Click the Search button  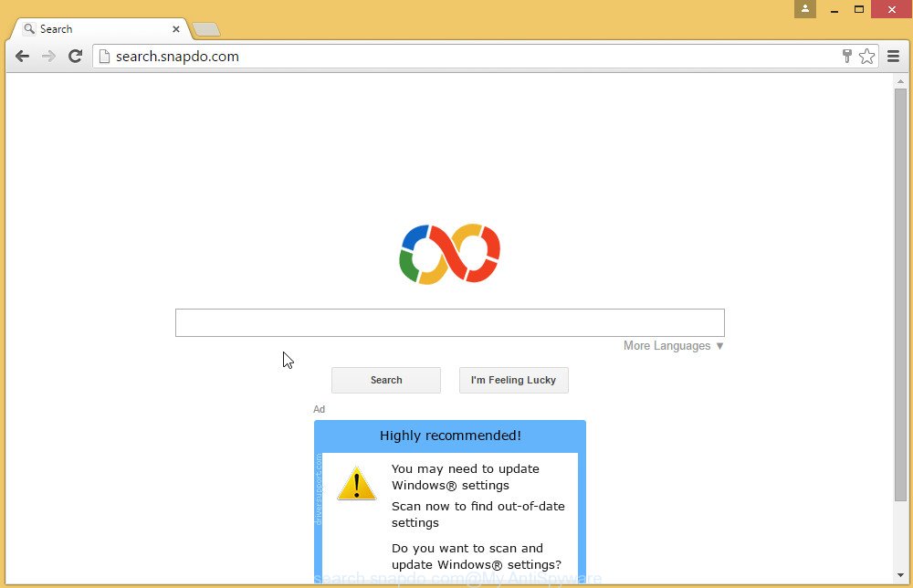coord(386,380)
